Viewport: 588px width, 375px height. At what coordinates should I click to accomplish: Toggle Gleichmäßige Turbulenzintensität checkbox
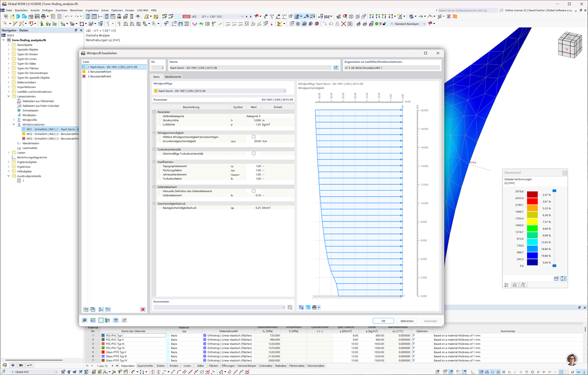pos(254,153)
